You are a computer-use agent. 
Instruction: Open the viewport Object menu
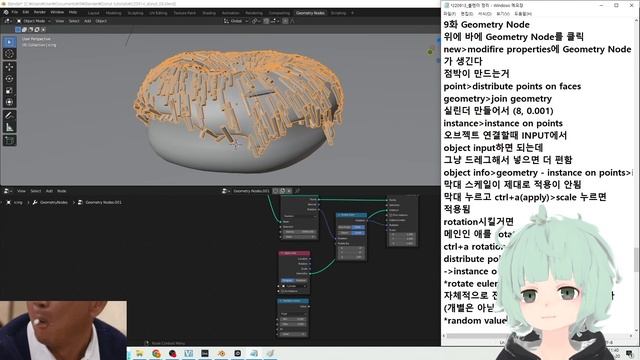[101, 21]
